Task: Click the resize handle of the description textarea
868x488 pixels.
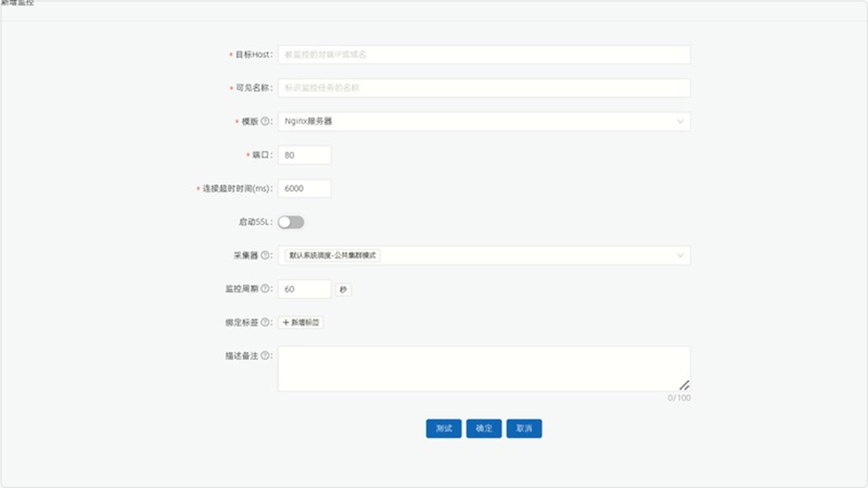Action: 685,386
